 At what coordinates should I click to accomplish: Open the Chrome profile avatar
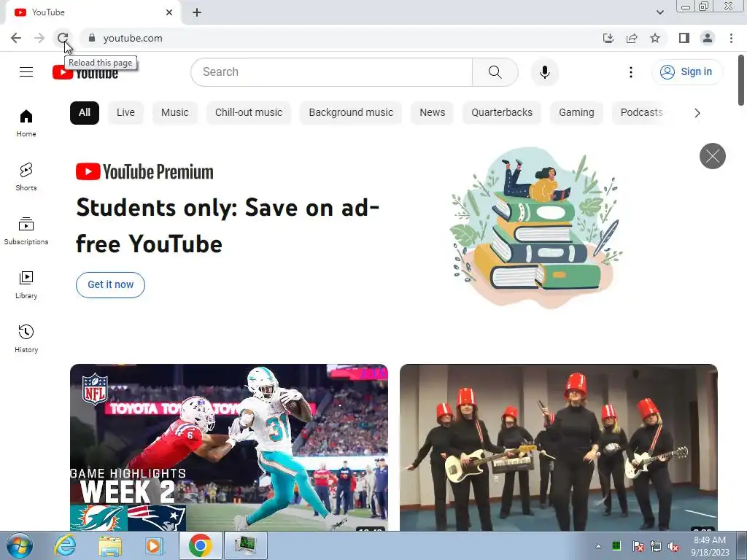coord(708,38)
